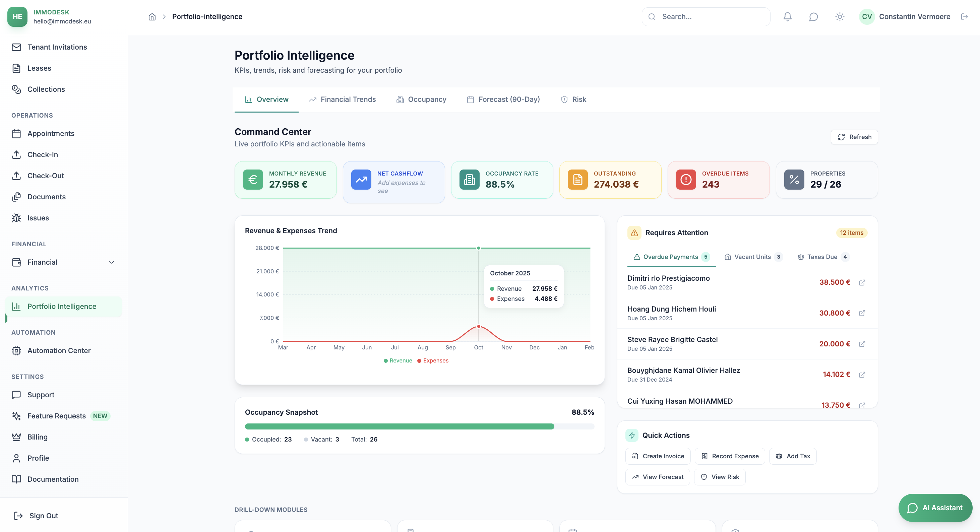Click the sign-out icon in top-right corner
Screen dimensions: 980x532
(x=965, y=16)
